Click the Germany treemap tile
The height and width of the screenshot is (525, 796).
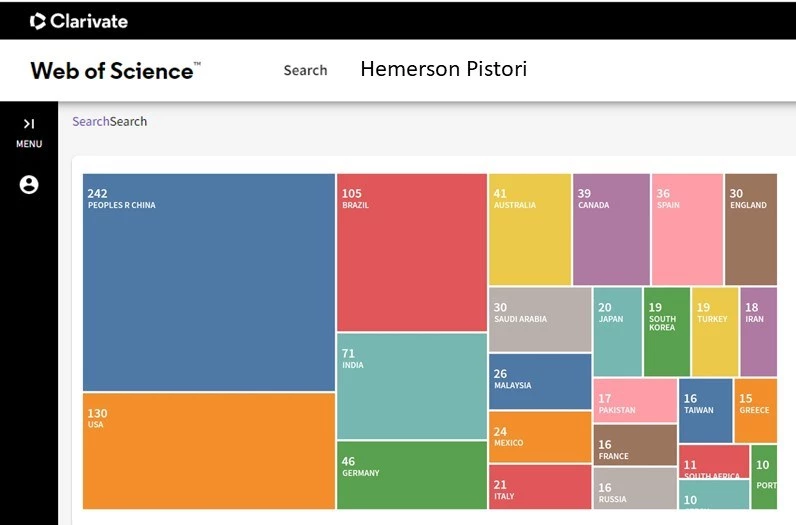(411, 475)
